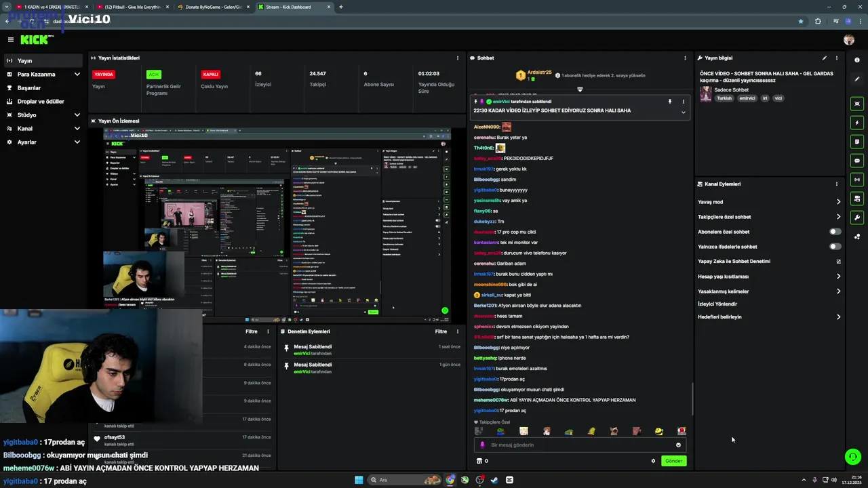Click the shop icon below message box
This screenshot has width=868, height=488.
pos(479,461)
